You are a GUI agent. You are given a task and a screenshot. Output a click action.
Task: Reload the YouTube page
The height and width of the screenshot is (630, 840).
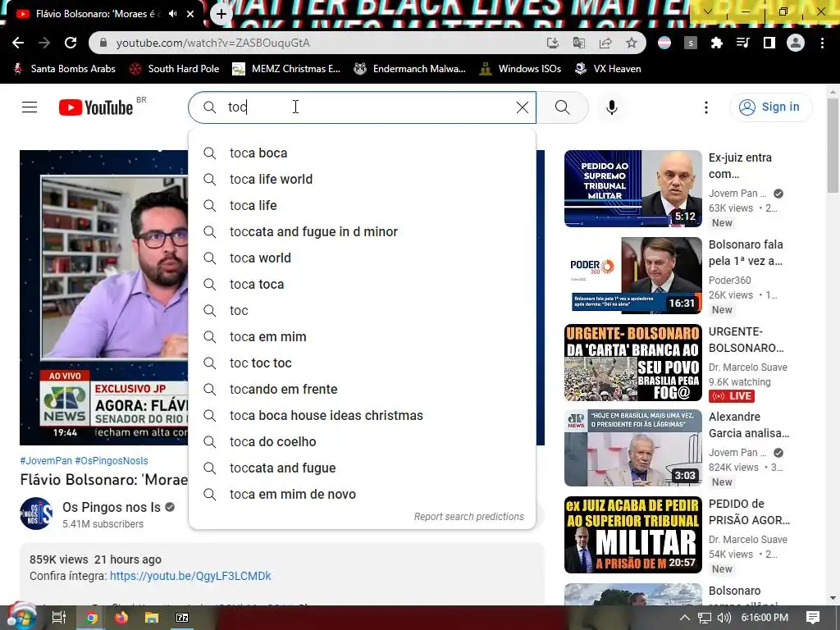(71, 43)
